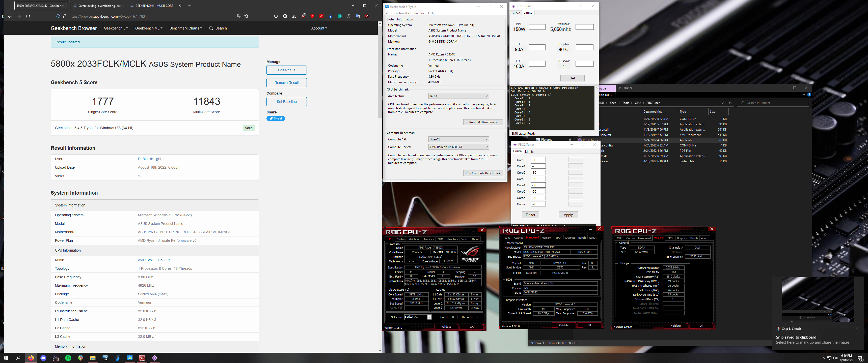Open the Action Center notifications icon
This screenshot has height=363, width=868.
click(x=860, y=358)
